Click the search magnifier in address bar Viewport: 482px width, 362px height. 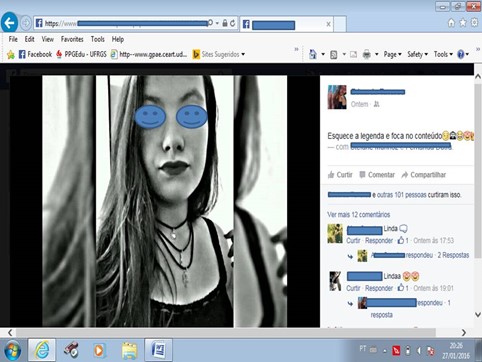(210, 23)
